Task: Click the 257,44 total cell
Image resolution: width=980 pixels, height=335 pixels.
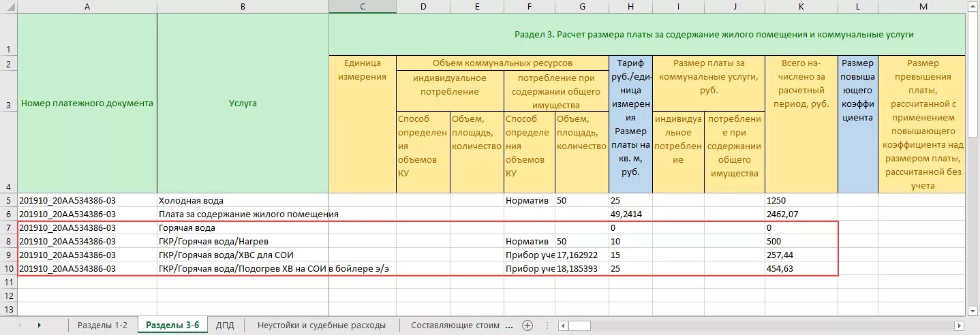Action: pos(801,255)
